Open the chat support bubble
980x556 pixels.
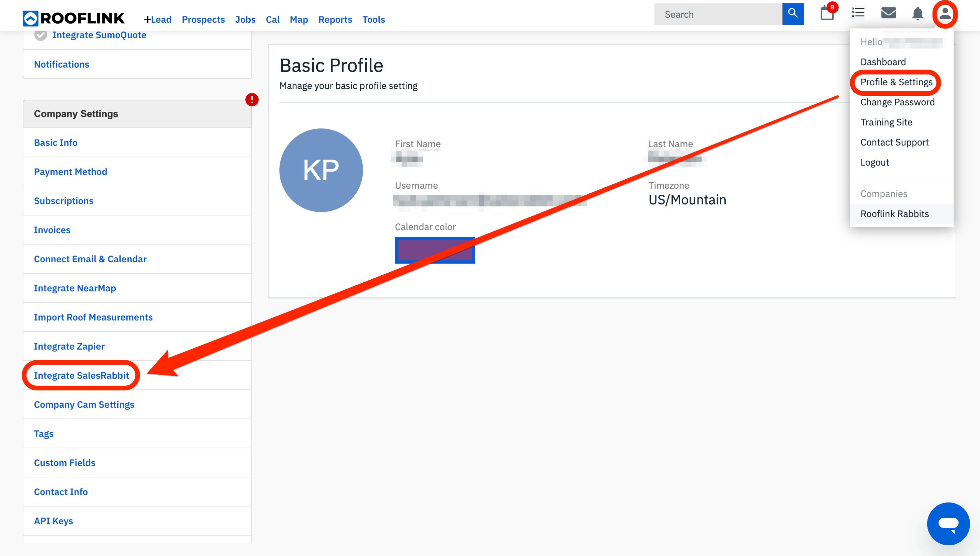coord(948,524)
